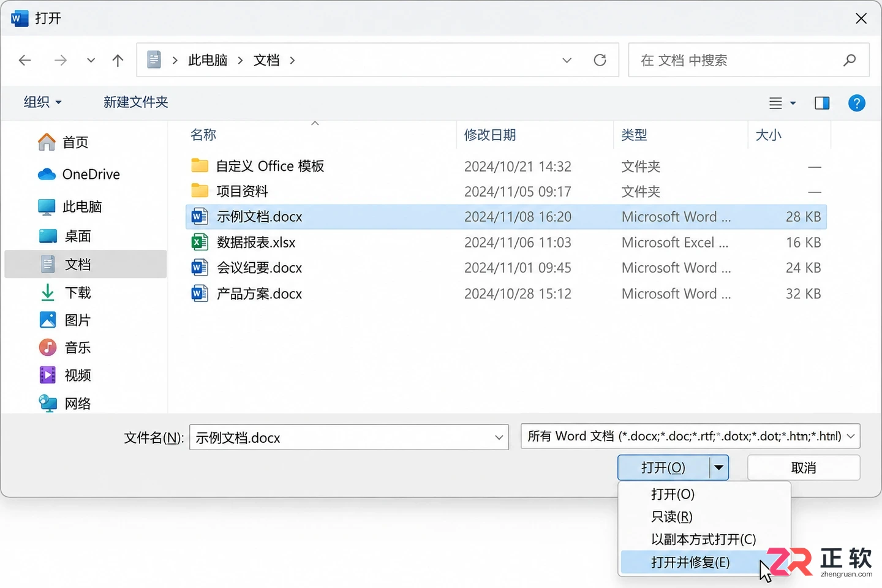Image resolution: width=882 pixels, height=588 pixels.
Task: Go up one folder level
Action: (118, 60)
